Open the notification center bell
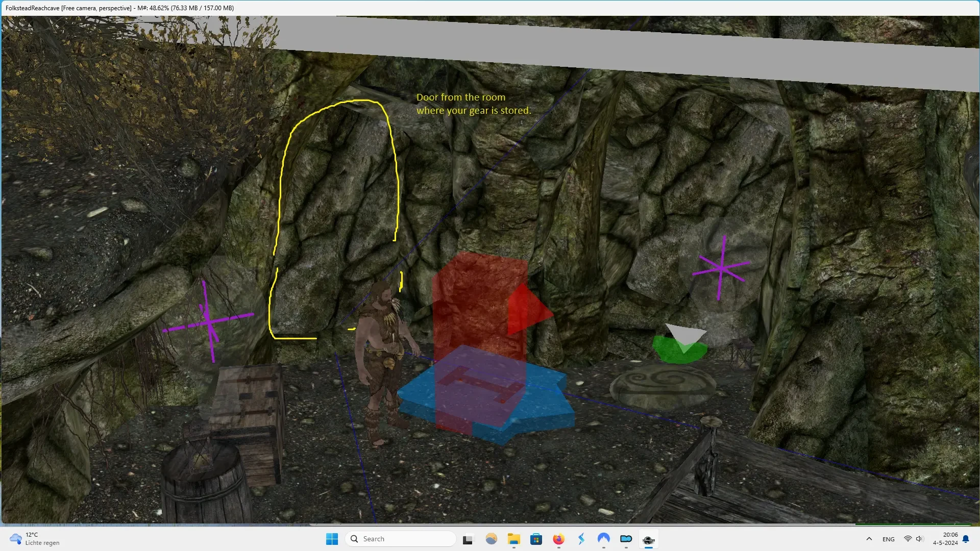This screenshot has height=551, width=980. coord(966,539)
